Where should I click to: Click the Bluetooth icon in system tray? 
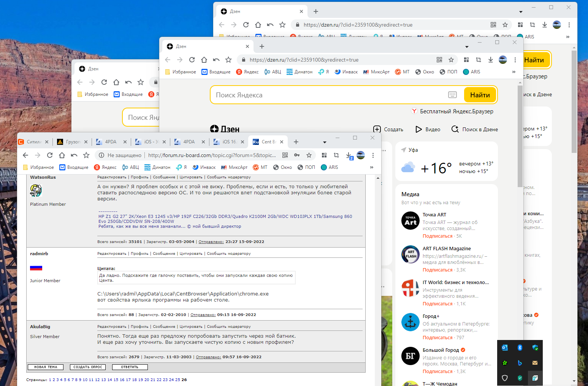pos(520,348)
